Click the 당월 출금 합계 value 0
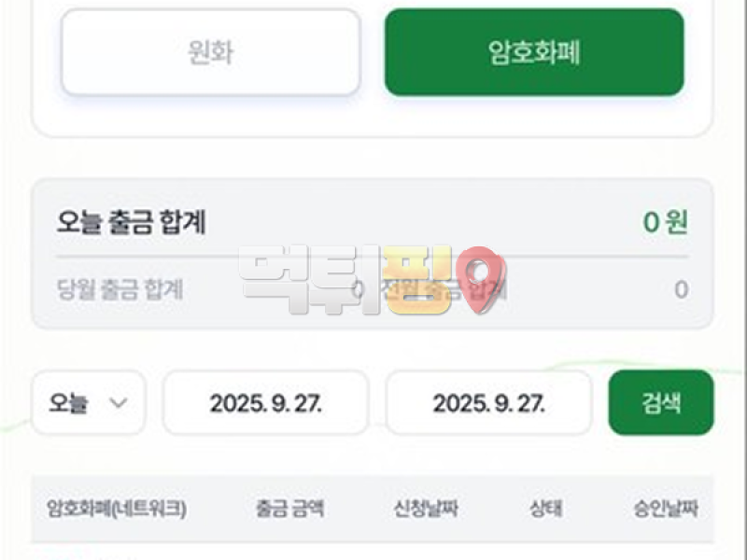The height and width of the screenshot is (560, 747). [358, 289]
